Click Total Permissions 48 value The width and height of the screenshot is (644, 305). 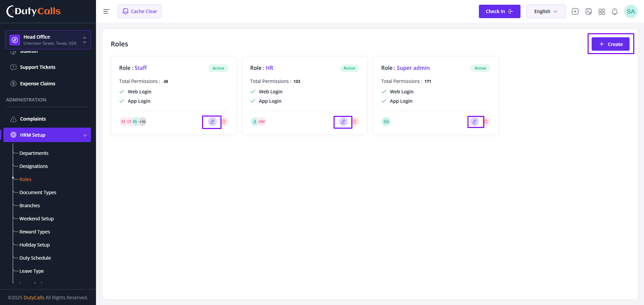point(166,81)
